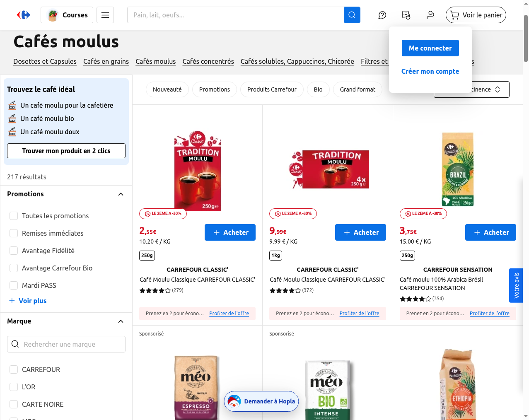
Task: Open the hamburger menu icon
Action: click(105, 15)
